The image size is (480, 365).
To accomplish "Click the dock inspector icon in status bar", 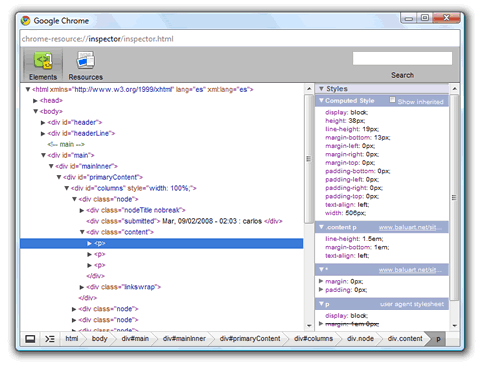I will coord(30,339).
